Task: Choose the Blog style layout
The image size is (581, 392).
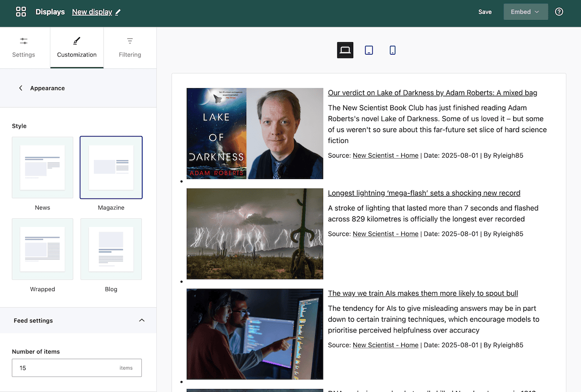Action: pos(111,249)
